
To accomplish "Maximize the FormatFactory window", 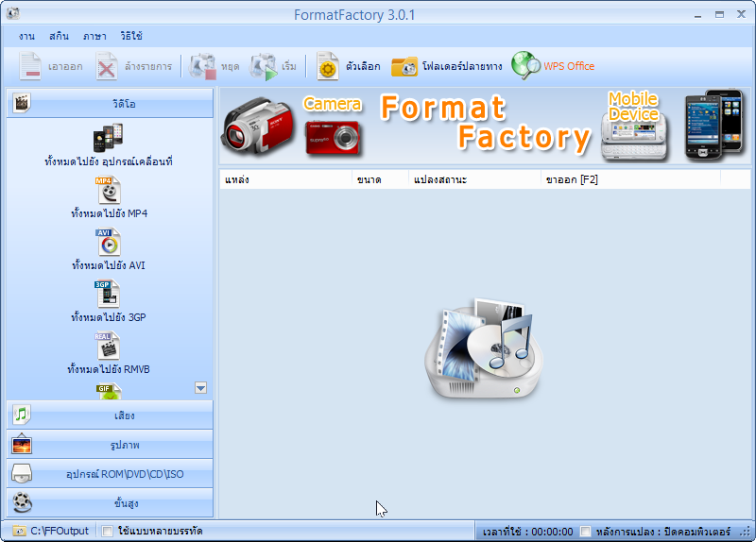I will 719,14.
